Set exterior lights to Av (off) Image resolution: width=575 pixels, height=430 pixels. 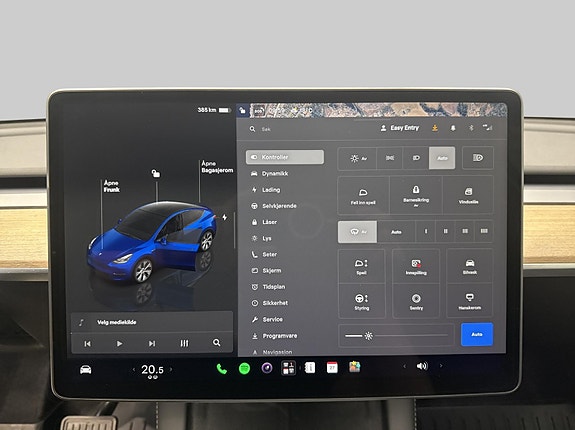(358, 158)
